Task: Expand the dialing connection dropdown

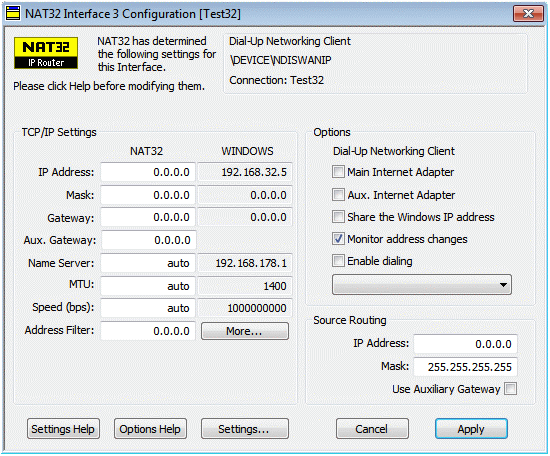Action: (422, 285)
